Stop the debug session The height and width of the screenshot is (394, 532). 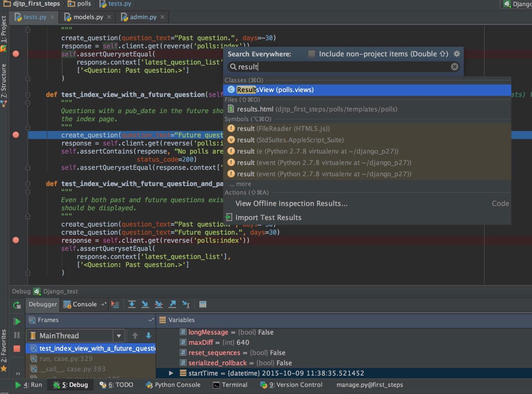[17, 349]
